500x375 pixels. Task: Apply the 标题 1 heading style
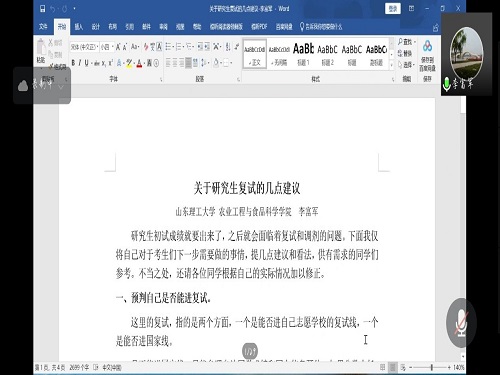point(303,54)
